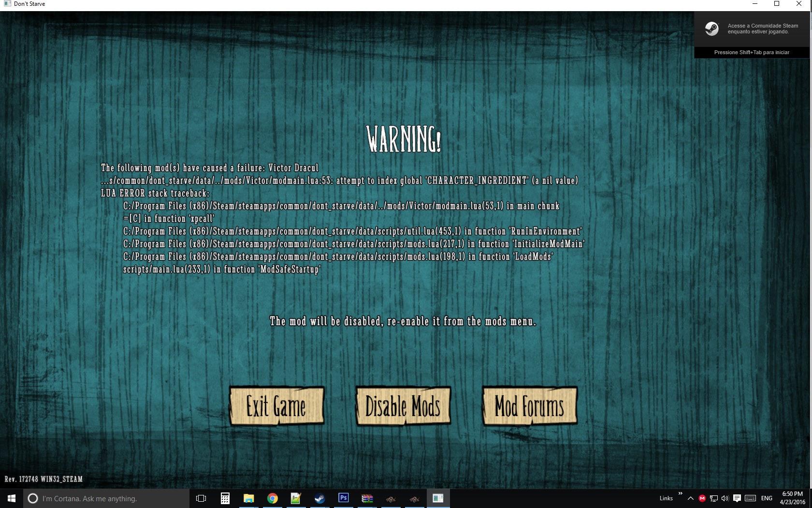812x508 pixels.
Task: Click the Steam logo in the overlay notification
Action: tap(711, 29)
